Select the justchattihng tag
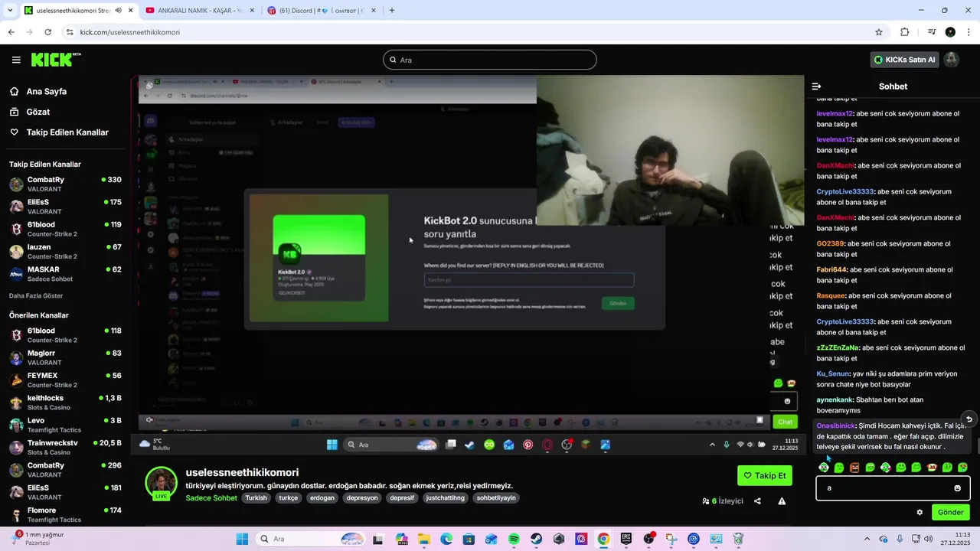 click(445, 497)
